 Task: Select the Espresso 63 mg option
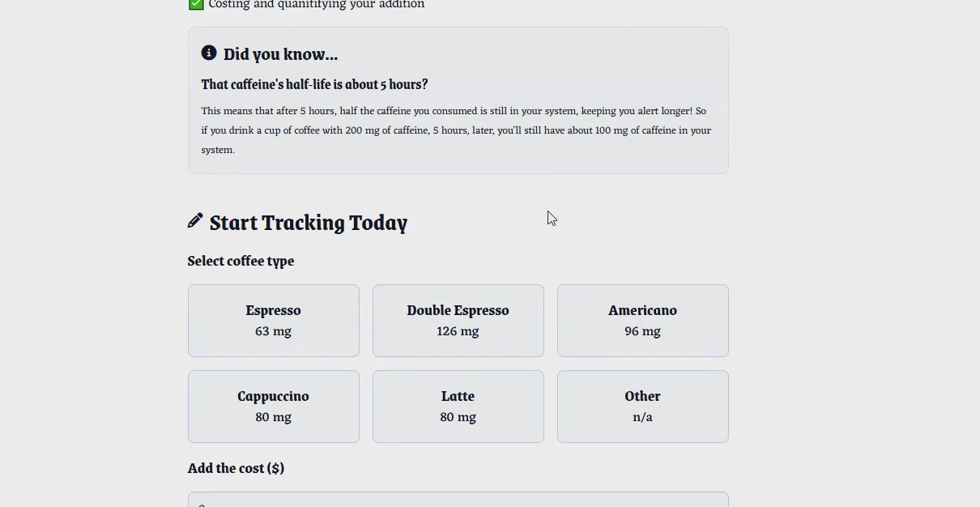(274, 320)
